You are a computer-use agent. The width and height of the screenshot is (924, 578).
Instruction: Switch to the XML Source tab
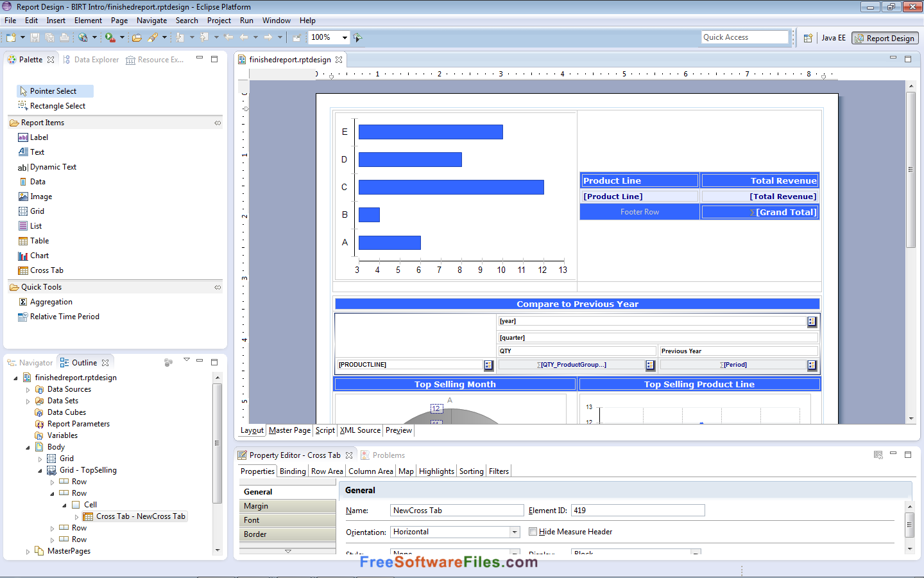click(x=360, y=430)
